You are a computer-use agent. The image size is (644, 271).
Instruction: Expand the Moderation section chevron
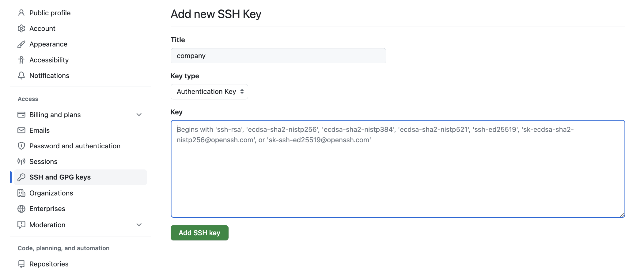click(139, 225)
